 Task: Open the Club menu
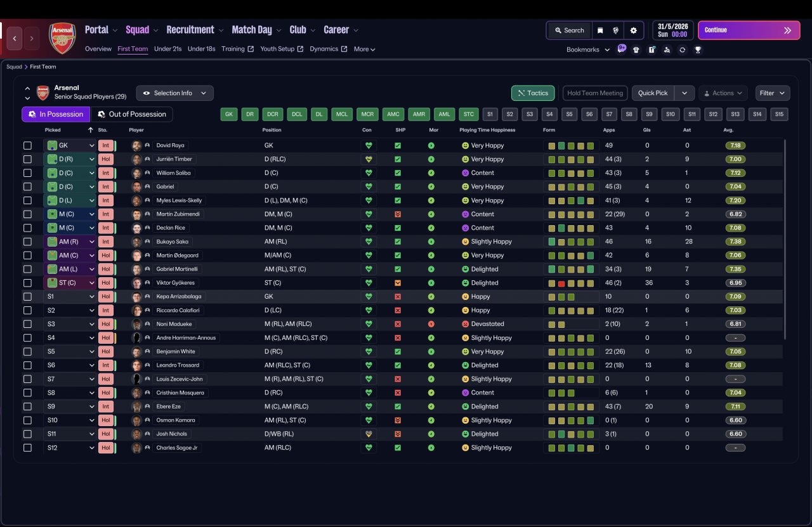[303, 30]
